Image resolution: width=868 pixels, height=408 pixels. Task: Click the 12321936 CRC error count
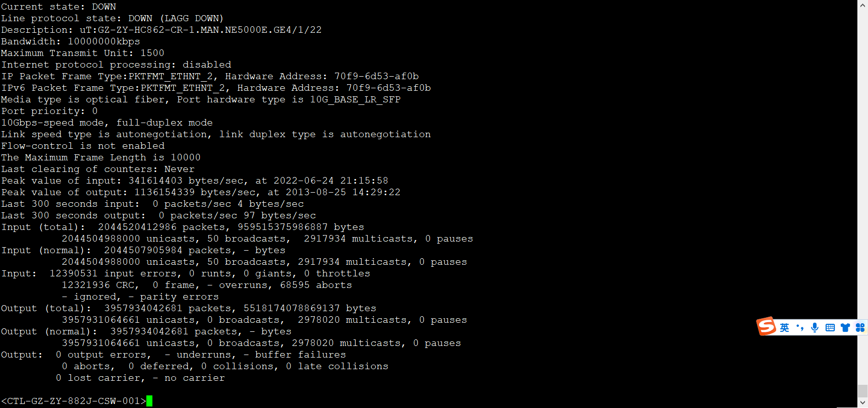tap(86, 285)
